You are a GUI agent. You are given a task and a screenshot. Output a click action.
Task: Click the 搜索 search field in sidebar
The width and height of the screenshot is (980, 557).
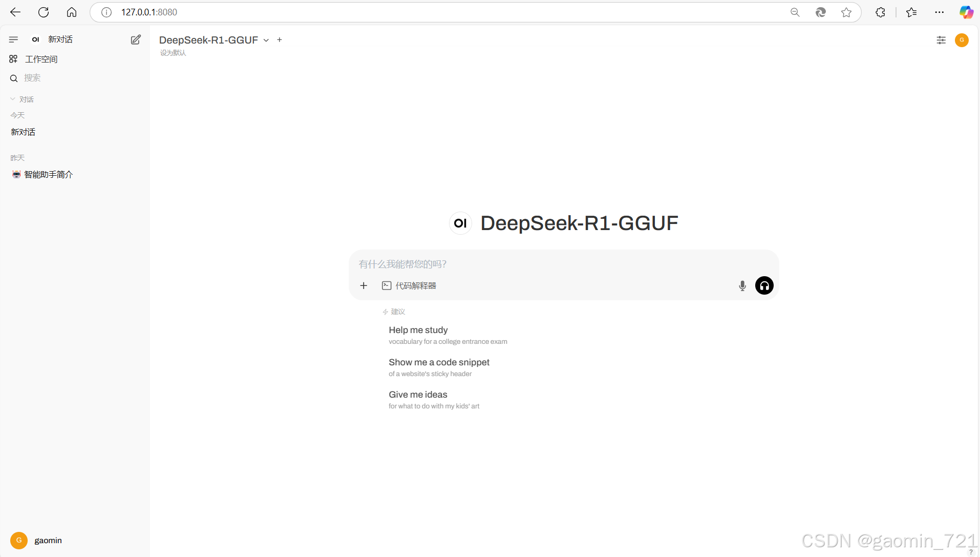click(x=75, y=78)
